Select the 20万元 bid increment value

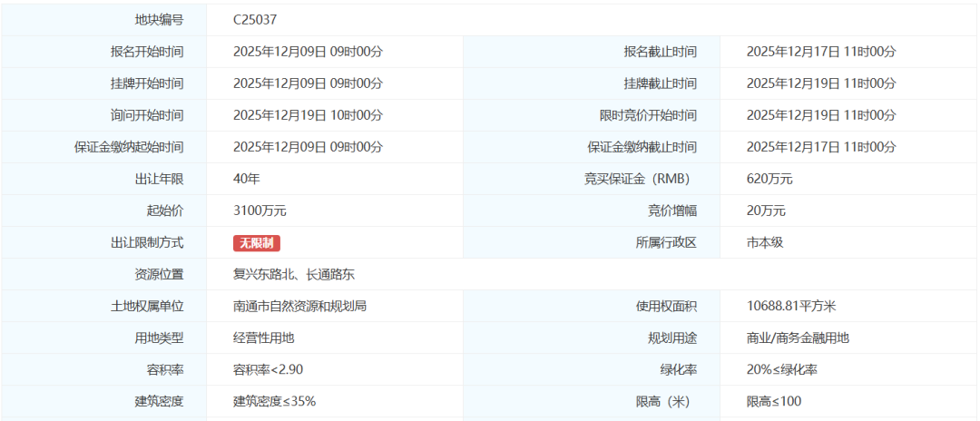766,210
